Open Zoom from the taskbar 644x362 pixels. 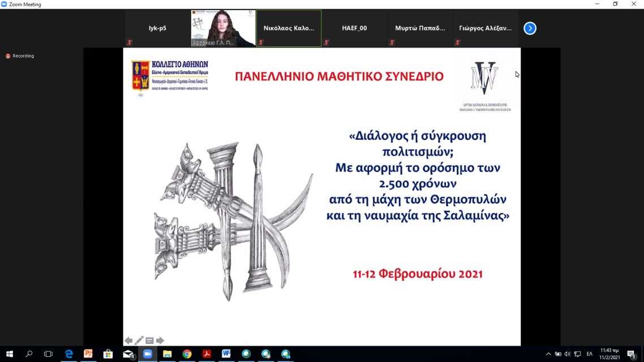pyautogui.click(x=147, y=354)
